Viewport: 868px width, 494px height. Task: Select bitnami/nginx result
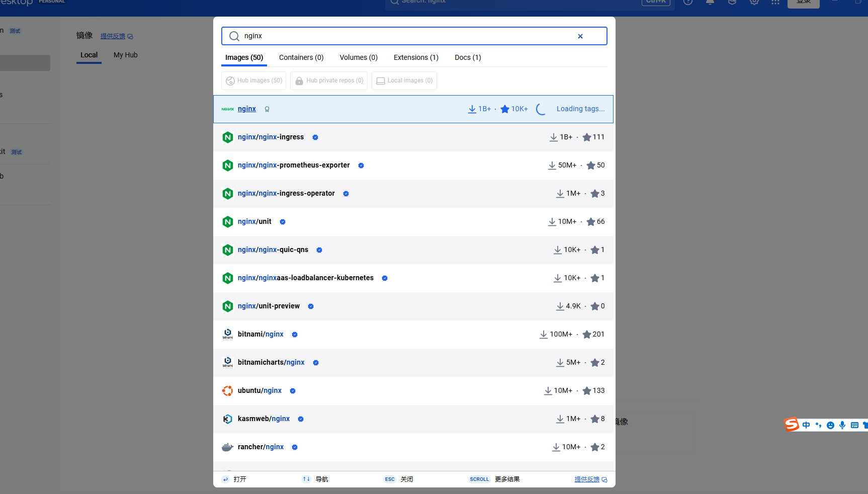[413, 335]
